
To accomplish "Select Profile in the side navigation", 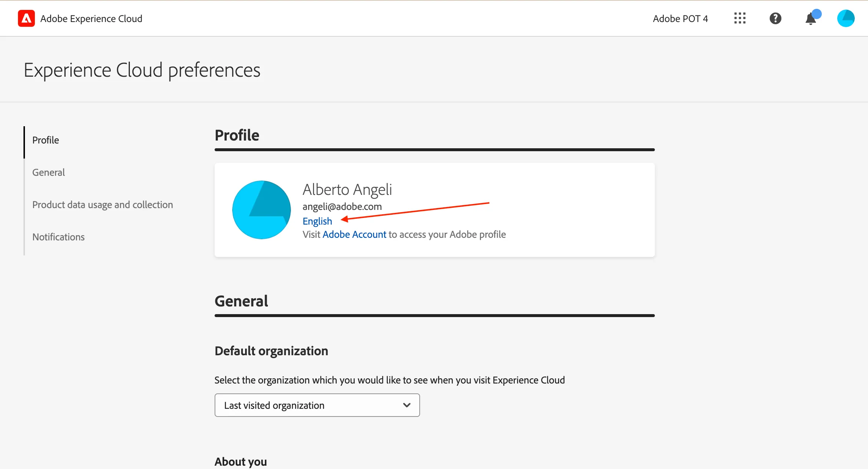I will click(45, 140).
